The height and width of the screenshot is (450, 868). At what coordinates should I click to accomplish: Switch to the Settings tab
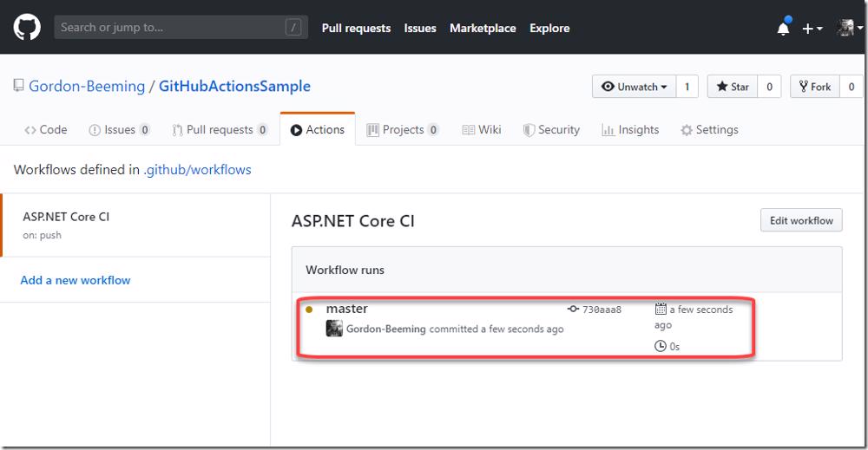[x=709, y=129]
